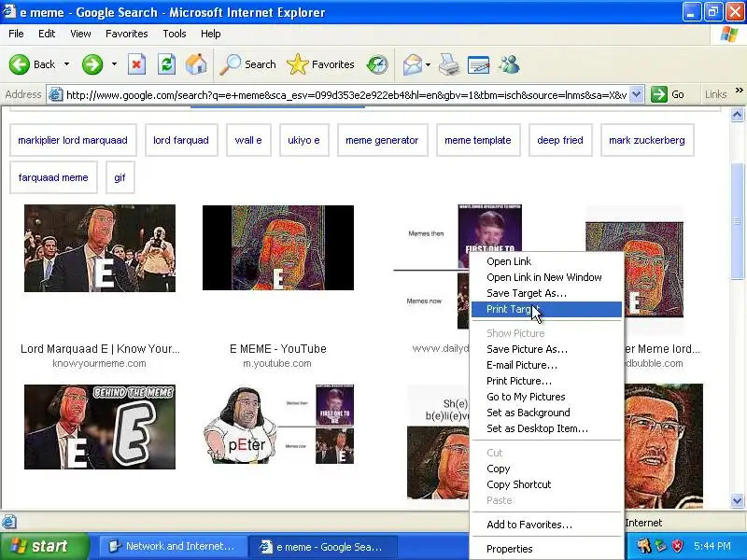Open the Help menu

[x=211, y=34]
